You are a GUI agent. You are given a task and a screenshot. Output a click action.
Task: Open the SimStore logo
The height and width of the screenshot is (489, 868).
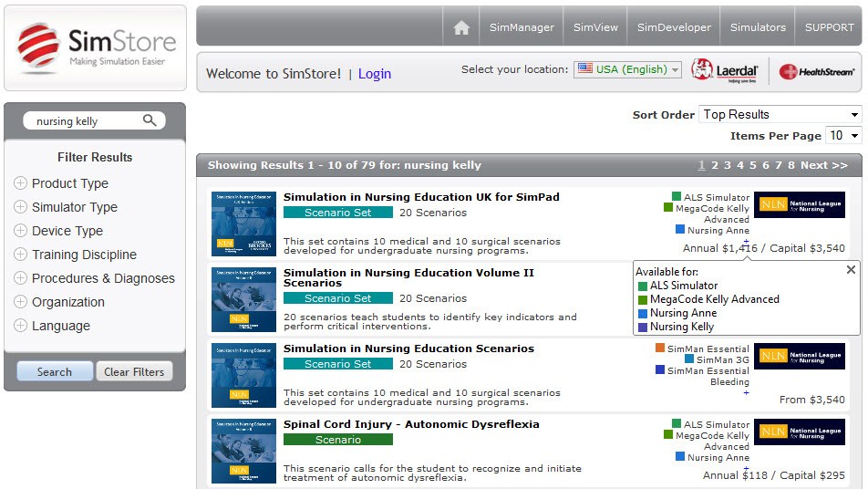(95, 47)
